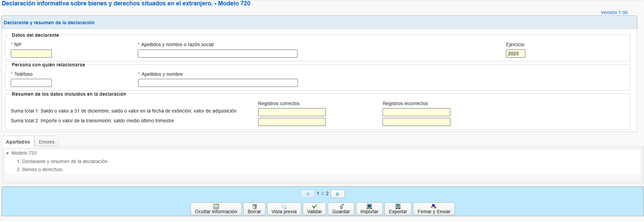Viewport: 644px width, 222px height.
Task: Click the Importar button
Action: coord(369,209)
